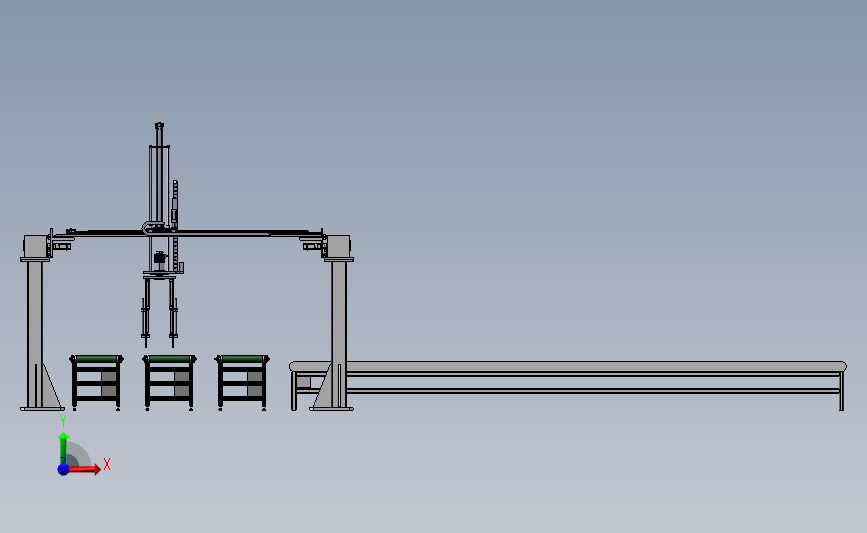
Task: Select the leftmost green-topped roller table
Action: click(x=97, y=383)
